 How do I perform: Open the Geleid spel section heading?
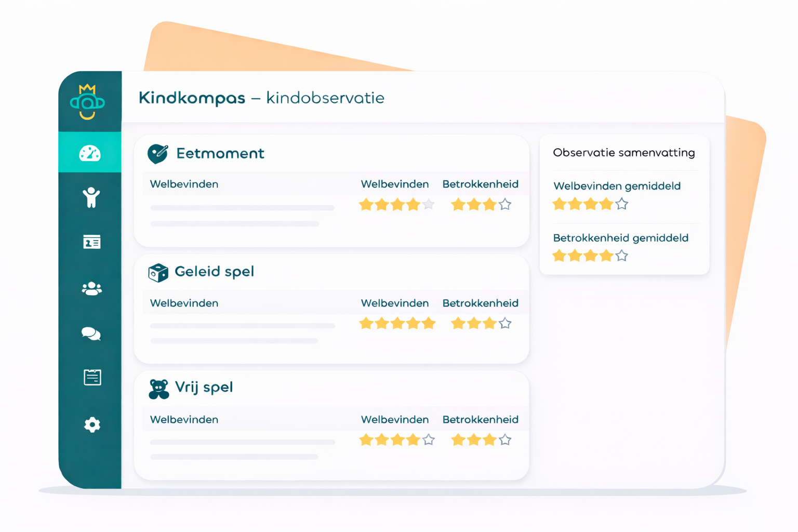point(214,272)
